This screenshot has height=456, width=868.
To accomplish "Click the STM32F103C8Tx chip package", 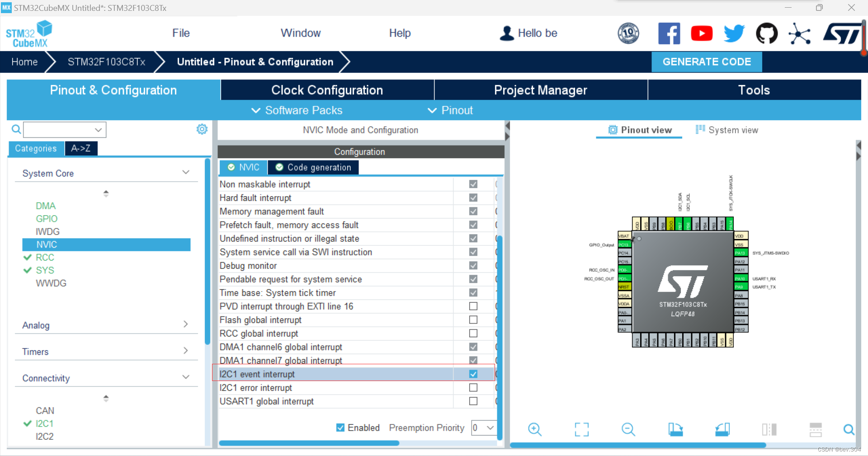I will pyautogui.click(x=683, y=282).
